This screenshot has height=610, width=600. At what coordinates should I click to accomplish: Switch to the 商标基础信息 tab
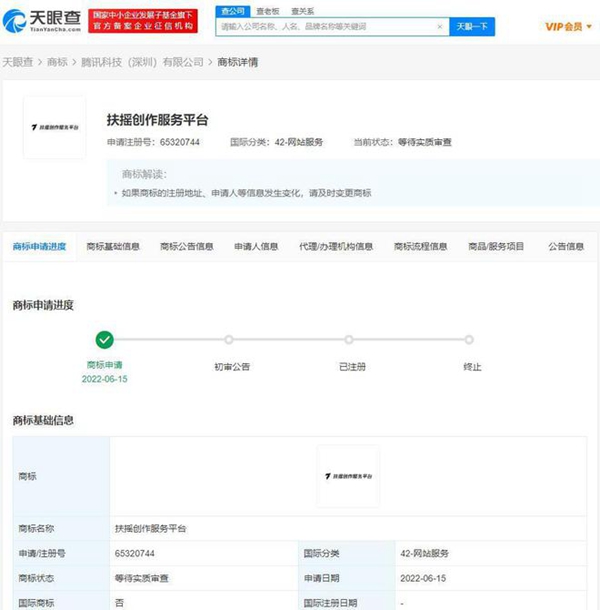point(113,246)
